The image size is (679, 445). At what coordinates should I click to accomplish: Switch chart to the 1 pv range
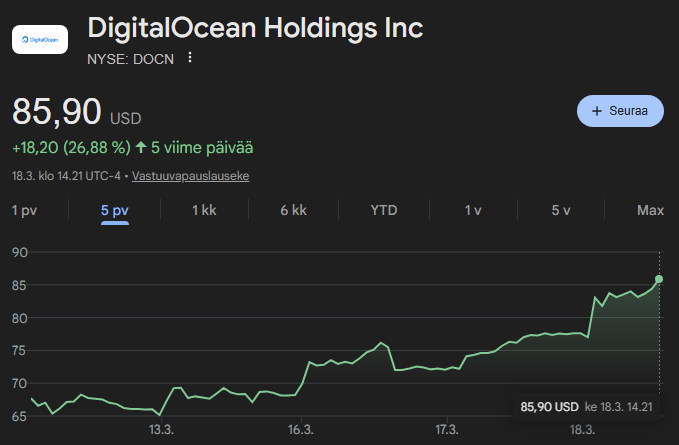(24, 210)
